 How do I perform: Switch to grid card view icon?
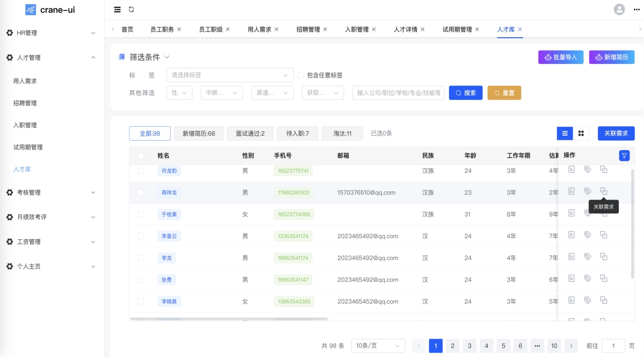[581, 133]
